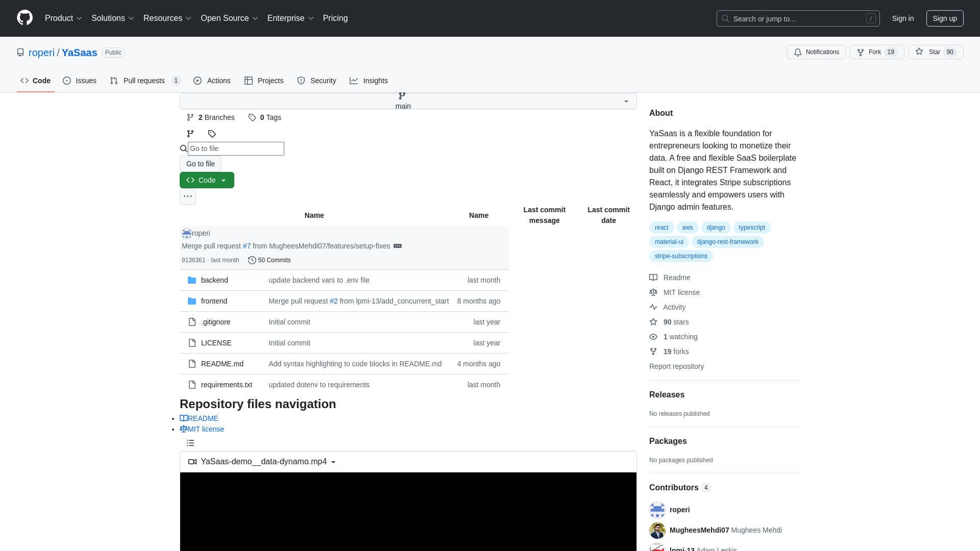Screen dimensions: 980x551
Task: Click the Search or jump to box
Action: coord(798,18)
